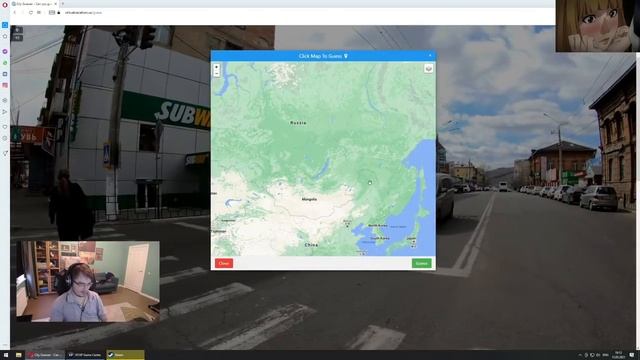Click Japan on the map

tap(411, 238)
